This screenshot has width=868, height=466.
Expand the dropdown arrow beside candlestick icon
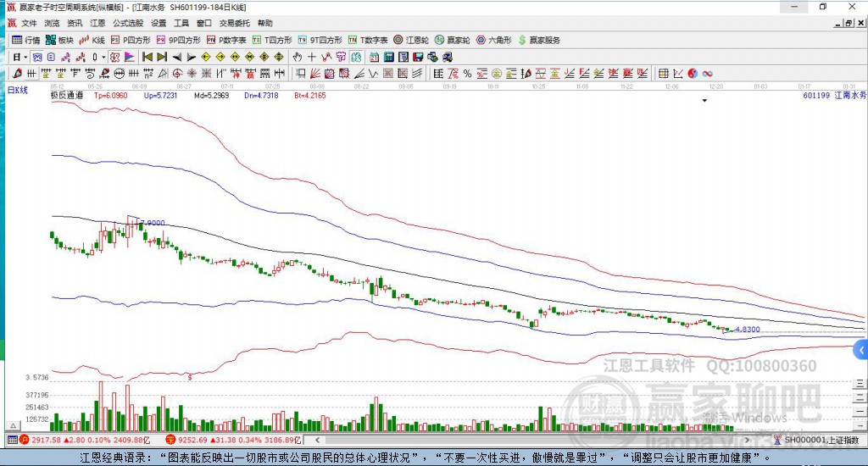pos(103,57)
